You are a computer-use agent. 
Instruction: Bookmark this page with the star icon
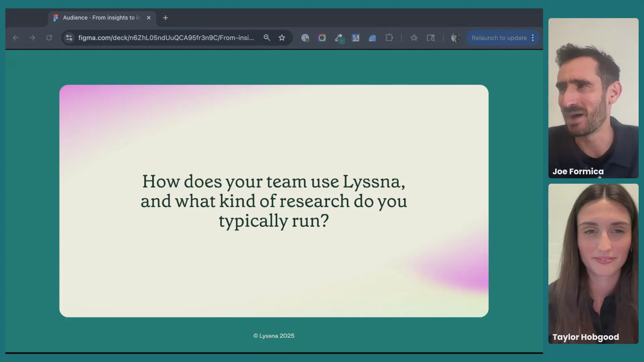click(x=282, y=38)
